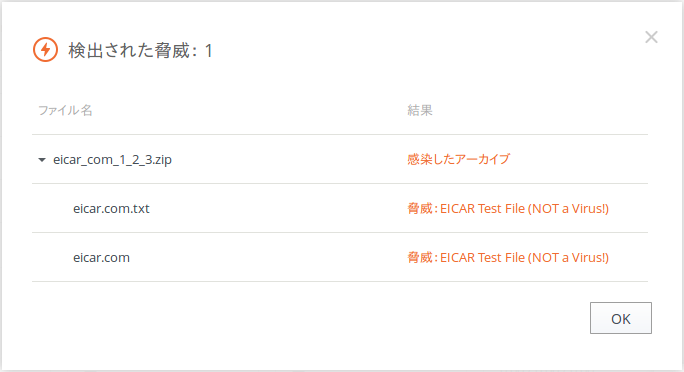This screenshot has width=684, height=372.
Task: Click the 検出 characters in dialog title
Action: [x=85, y=51]
